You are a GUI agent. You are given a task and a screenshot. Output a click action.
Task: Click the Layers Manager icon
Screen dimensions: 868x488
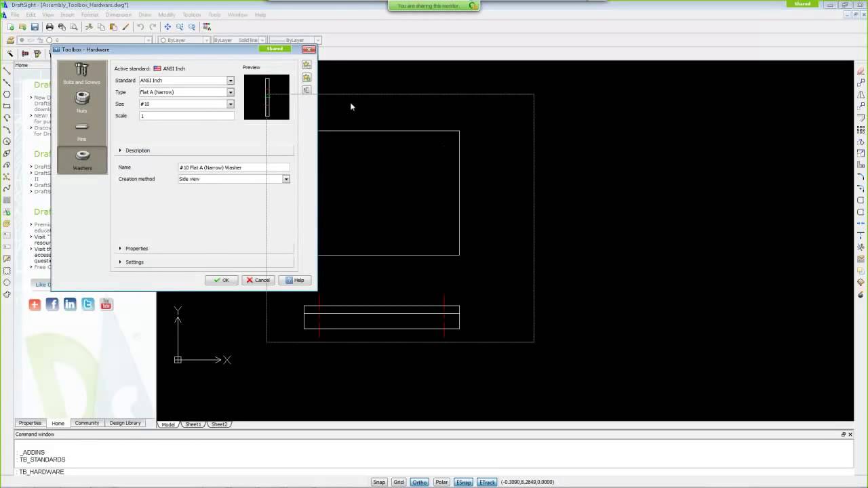click(x=10, y=40)
